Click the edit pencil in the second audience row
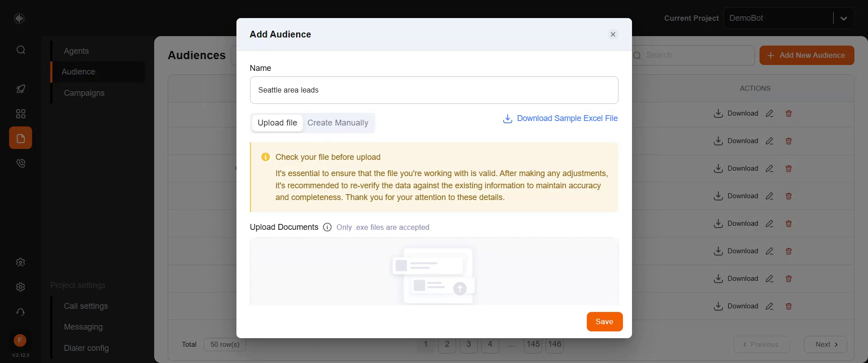 click(x=769, y=141)
